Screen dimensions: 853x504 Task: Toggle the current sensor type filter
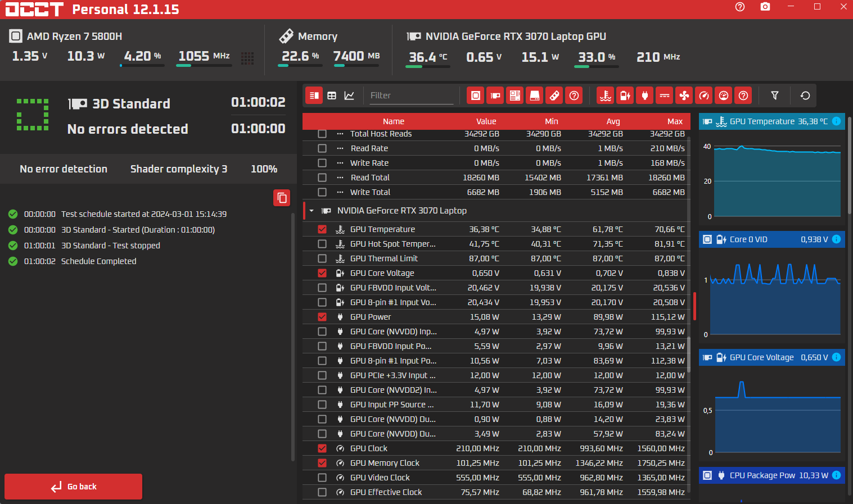[665, 96]
